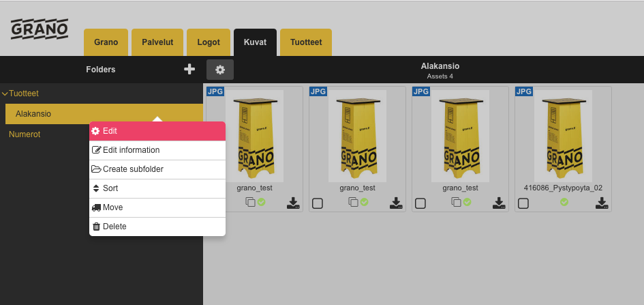
Task: Click the Folders panel header
Action: pos(101,70)
